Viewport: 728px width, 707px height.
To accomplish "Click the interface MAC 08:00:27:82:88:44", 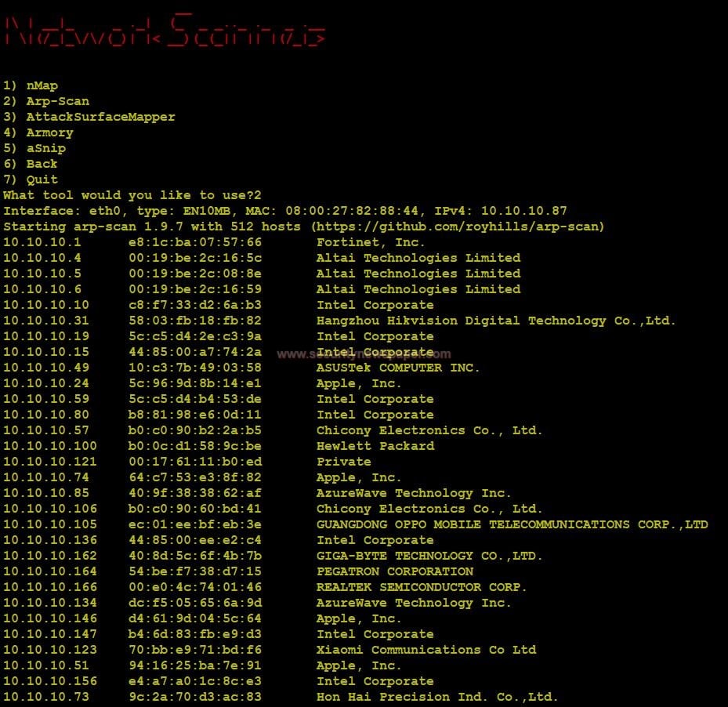I will [x=352, y=211].
